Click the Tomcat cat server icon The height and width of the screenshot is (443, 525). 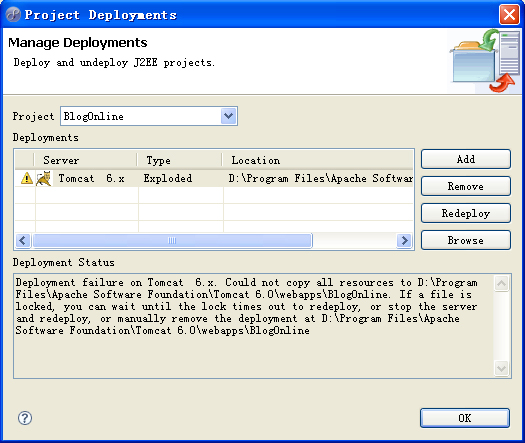44,178
